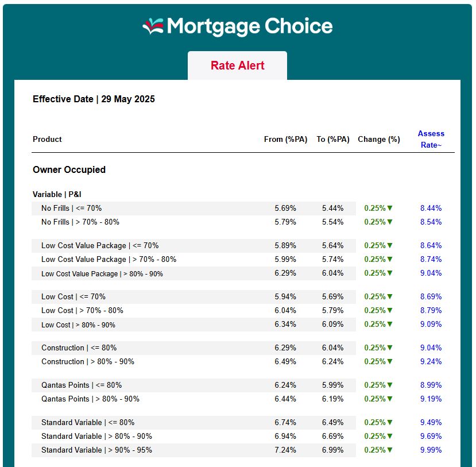Click the Mortgage Choice logo icon
This screenshot has width=476, height=467.
pyautogui.click(x=153, y=26)
